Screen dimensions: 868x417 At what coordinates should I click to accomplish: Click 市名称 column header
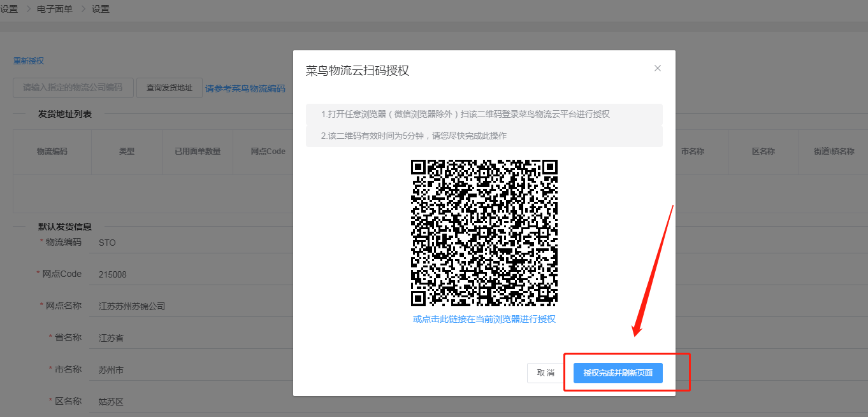click(693, 152)
